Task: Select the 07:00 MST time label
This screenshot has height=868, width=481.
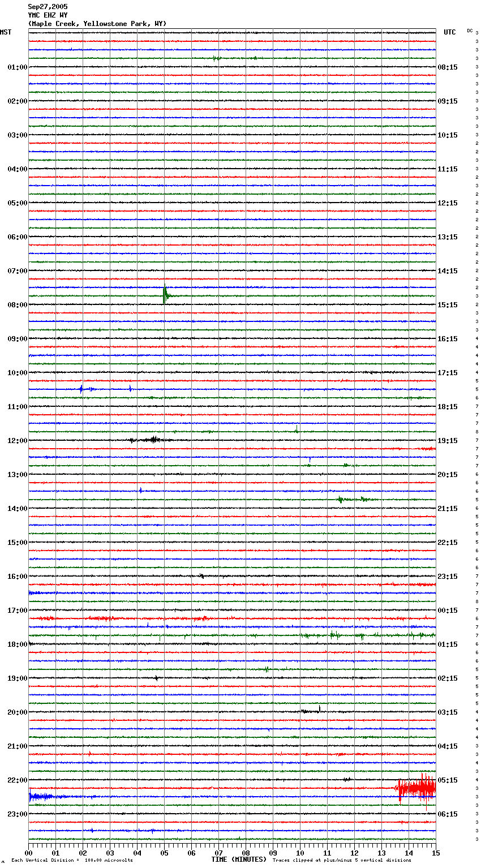Action: pos(18,271)
